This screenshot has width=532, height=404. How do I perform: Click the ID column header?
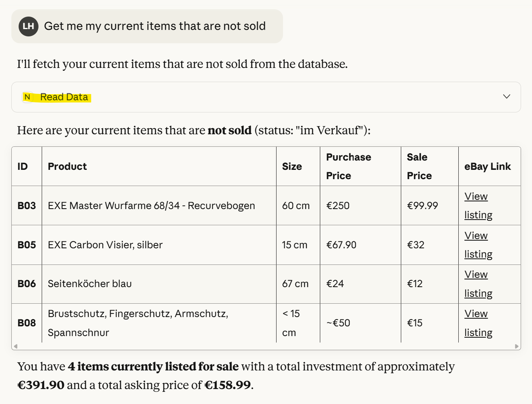[23, 167]
